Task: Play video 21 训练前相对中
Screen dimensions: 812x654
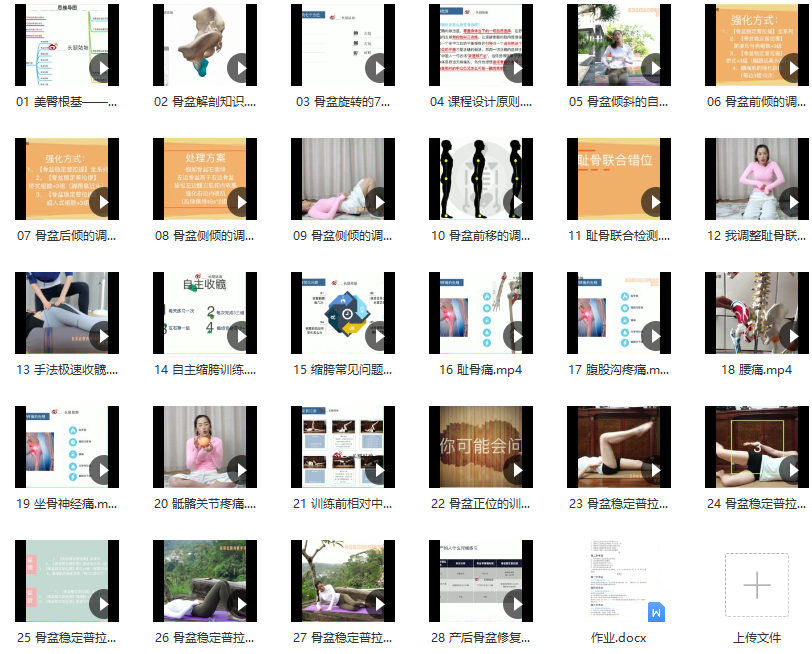Action: 377,470
